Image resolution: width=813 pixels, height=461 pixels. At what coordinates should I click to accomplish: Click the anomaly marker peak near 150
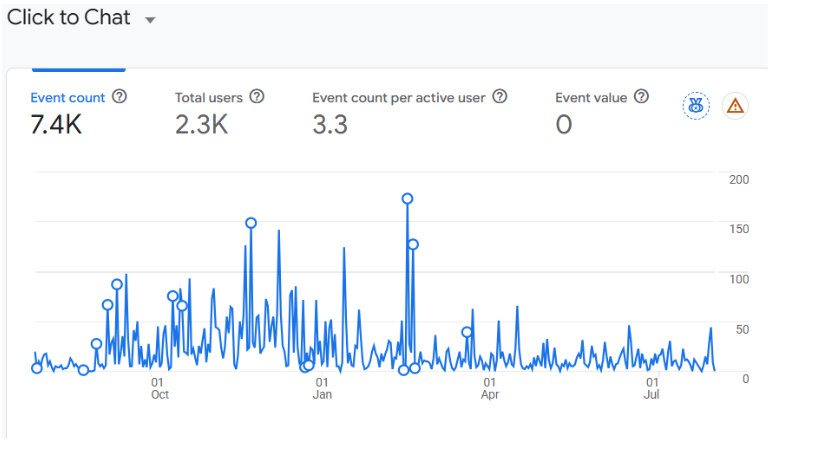(x=251, y=223)
